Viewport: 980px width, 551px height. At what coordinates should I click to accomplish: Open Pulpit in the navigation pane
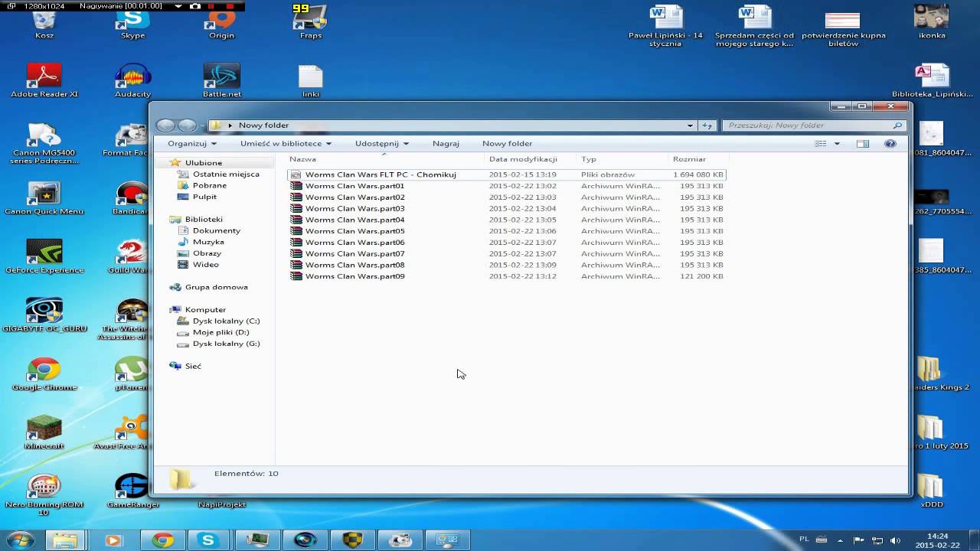[204, 197]
